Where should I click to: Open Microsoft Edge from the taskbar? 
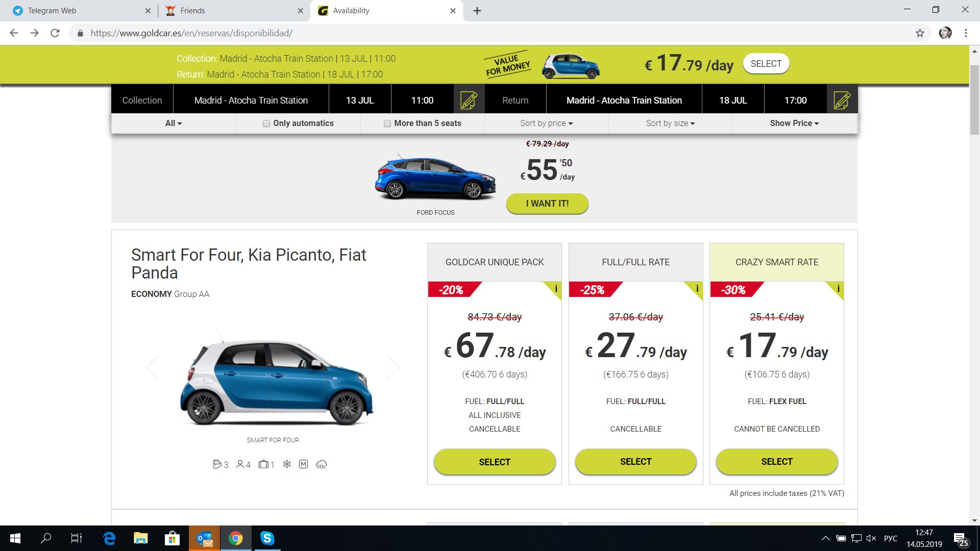coord(109,538)
